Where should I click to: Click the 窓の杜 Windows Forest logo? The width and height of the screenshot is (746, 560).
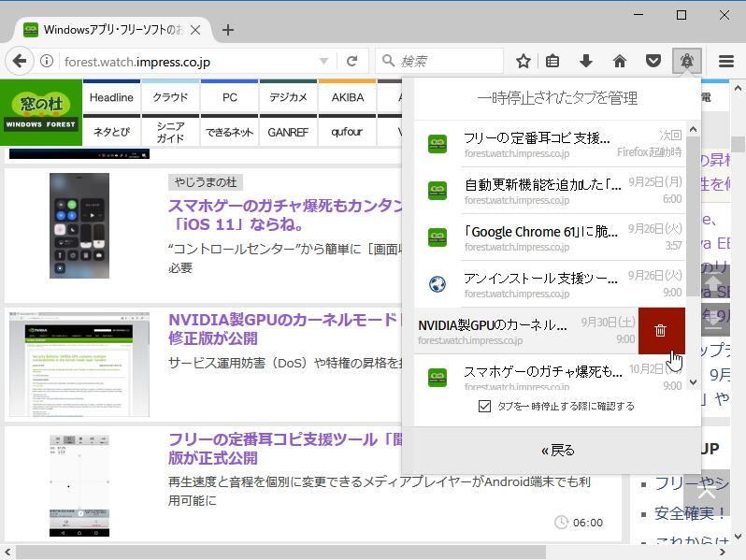pyautogui.click(x=41, y=112)
